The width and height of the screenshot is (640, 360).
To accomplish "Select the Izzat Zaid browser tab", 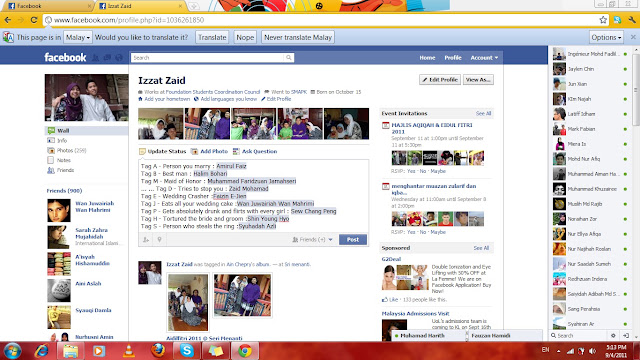I will [x=140, y=6].
